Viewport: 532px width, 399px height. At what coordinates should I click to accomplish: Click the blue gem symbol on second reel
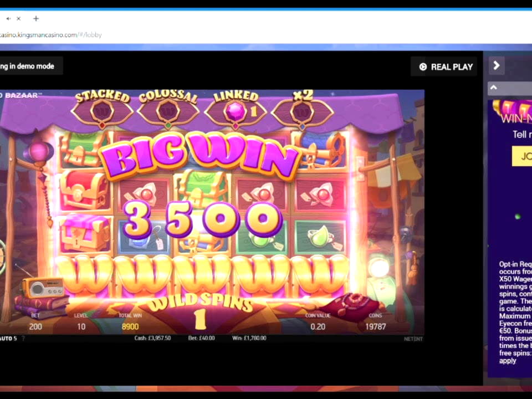pyautogui.click(x=144, y=238)
